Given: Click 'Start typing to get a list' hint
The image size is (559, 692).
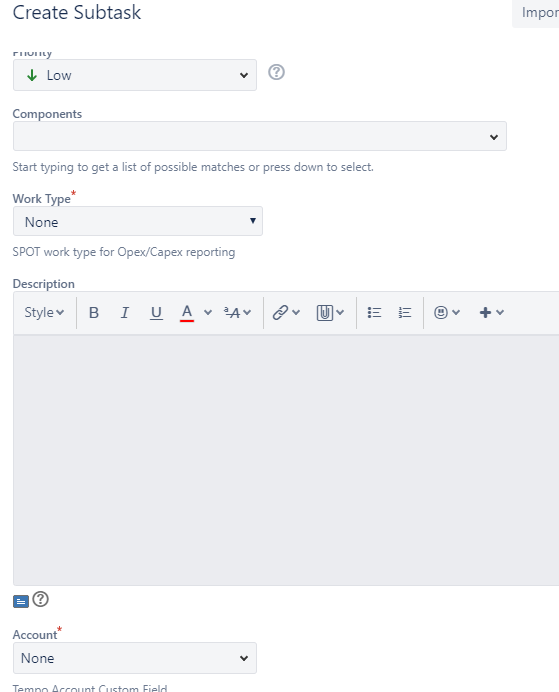Looking at the screenshot, I should 193,167.
